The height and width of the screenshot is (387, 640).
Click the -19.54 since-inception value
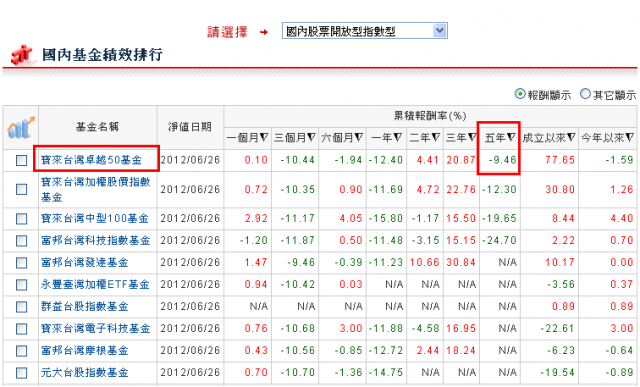(x=558, y=373)
